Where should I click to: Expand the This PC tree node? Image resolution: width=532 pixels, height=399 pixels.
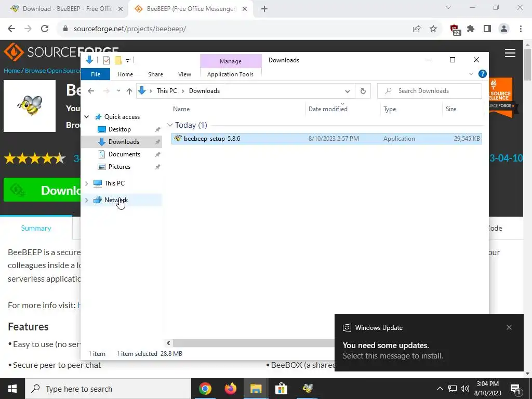[87, 183]
